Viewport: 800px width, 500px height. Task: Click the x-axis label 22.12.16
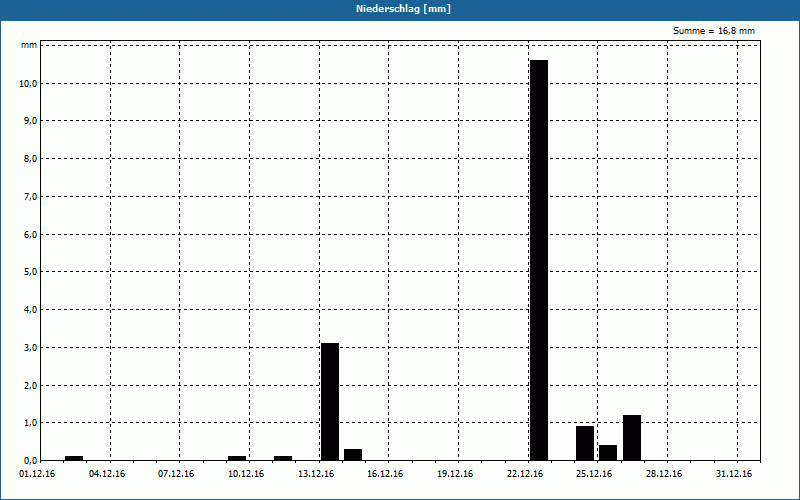525,474
